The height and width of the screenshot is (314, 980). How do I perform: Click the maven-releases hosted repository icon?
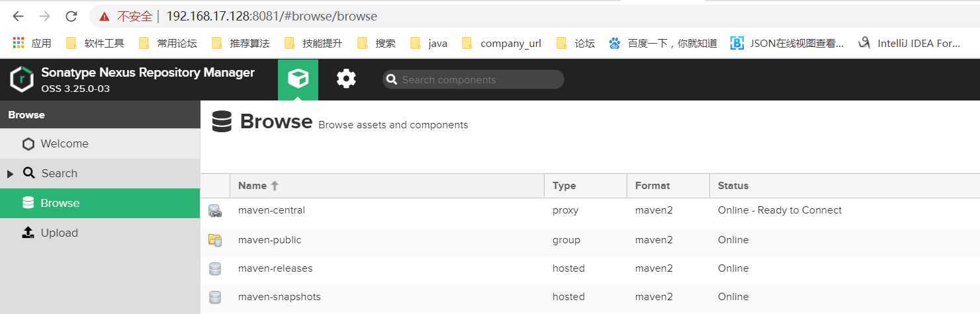click(x=214, y=268)
